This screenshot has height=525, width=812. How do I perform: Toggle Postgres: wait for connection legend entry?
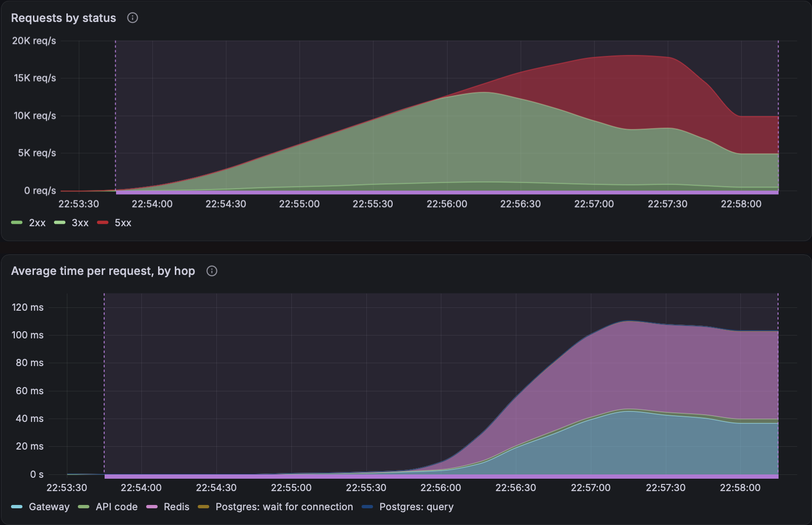pos(276,507)
